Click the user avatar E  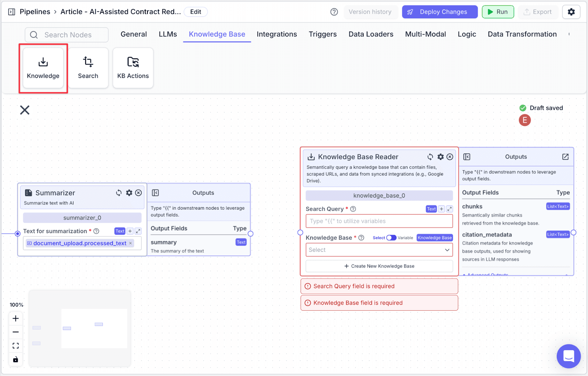pyautogui.click(x=524, y=120)
